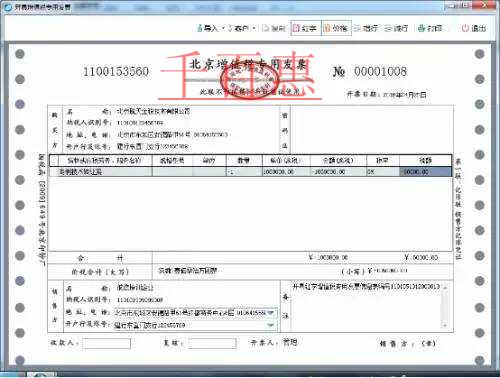Click the 开票日期 invoice date value

tap(404, 95)
